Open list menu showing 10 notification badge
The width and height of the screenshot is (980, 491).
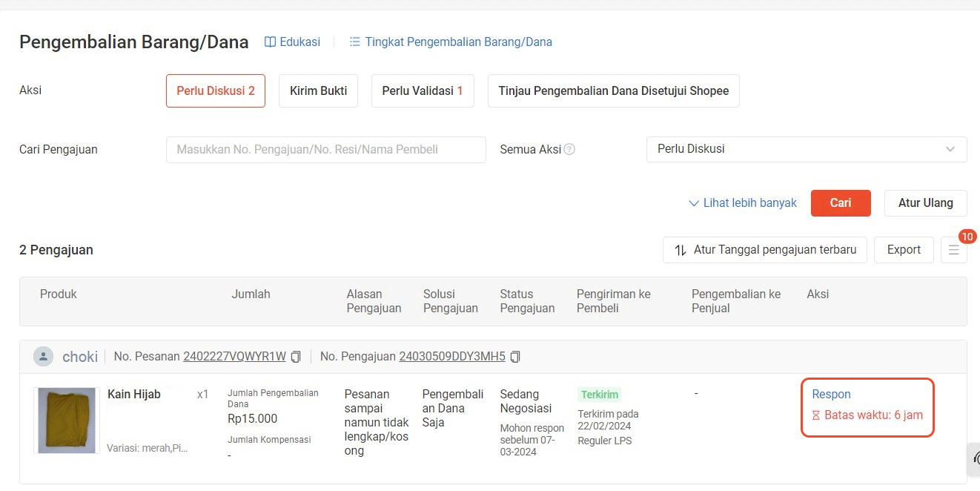click(x=954, y=250)
